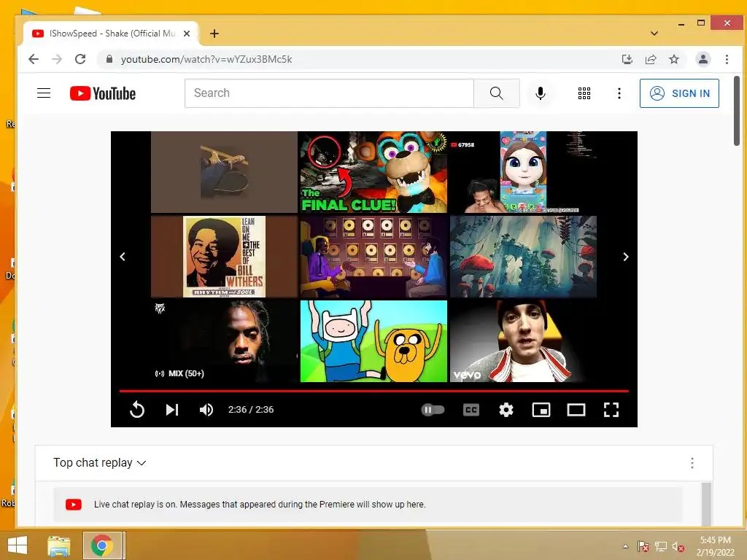Select the IShowSpeed - Shake tab
Viewport: 747px width, 560px height.
[x=111, y=34]
